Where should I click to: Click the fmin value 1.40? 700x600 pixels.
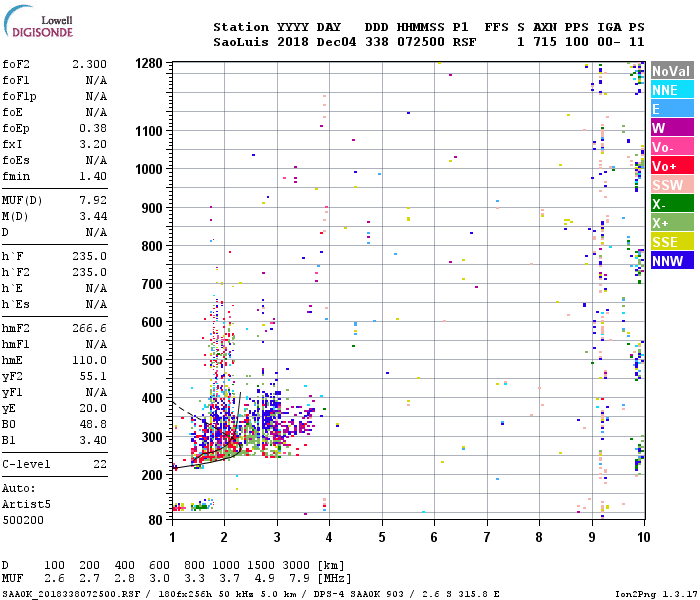click(93, 176)
